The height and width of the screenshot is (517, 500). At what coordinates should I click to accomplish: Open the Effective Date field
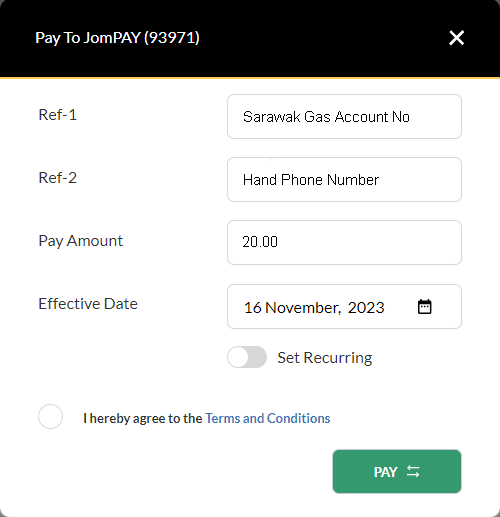coord(344,307)
